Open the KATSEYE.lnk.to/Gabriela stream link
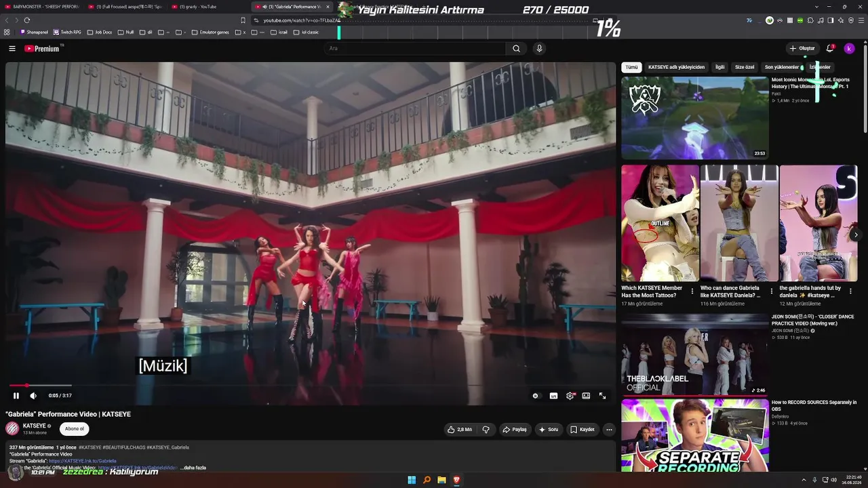 coord(83,461)
